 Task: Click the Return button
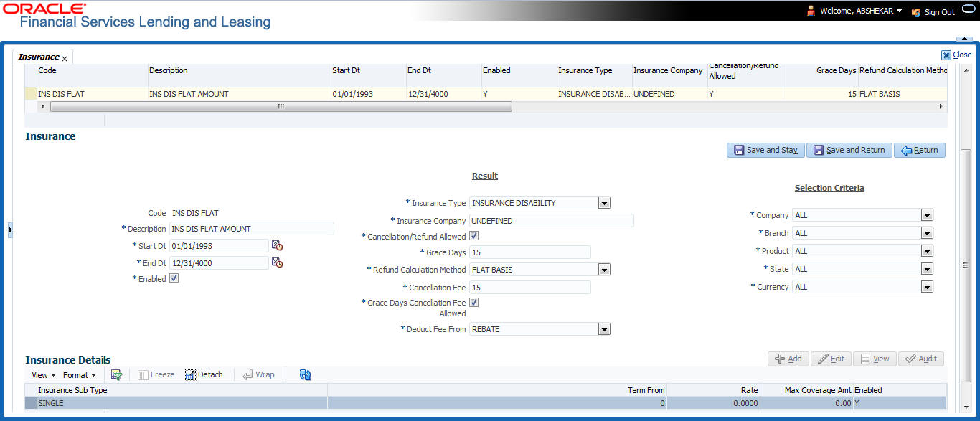[920, 150]
